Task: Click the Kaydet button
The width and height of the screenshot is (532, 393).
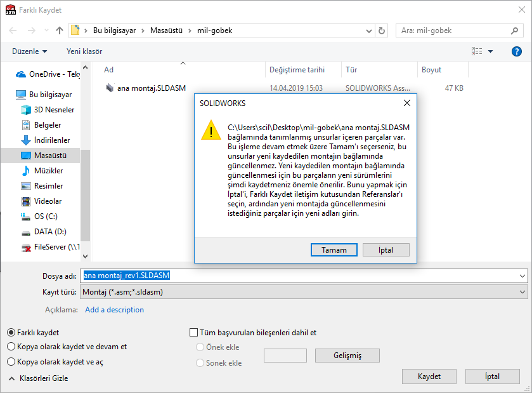Action: click(429, 376)
